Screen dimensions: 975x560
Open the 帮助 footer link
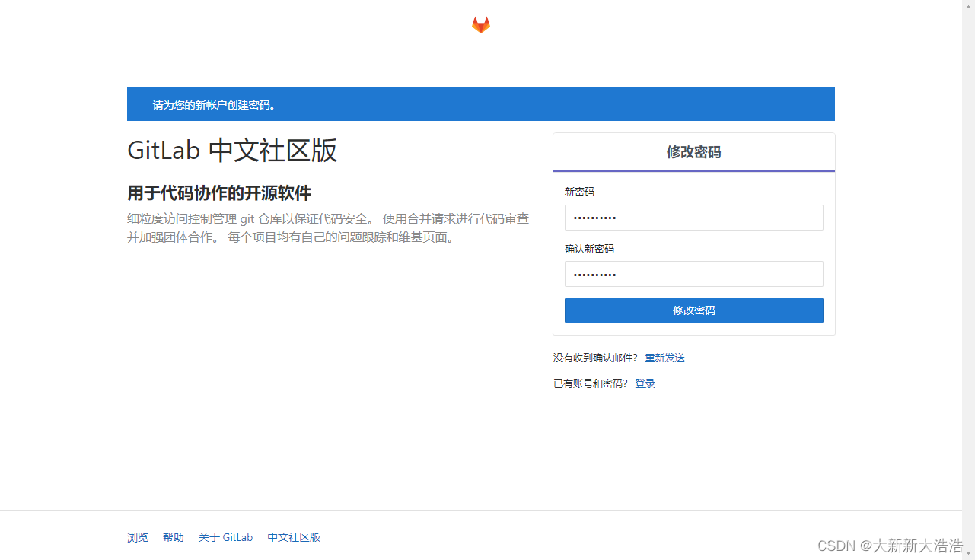[174, 537]
